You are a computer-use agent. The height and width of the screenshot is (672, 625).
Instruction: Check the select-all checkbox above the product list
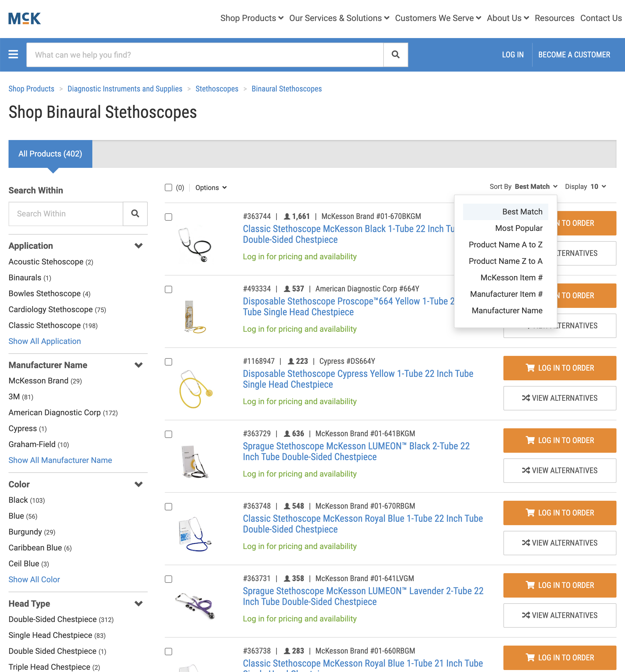coord(168,187)
